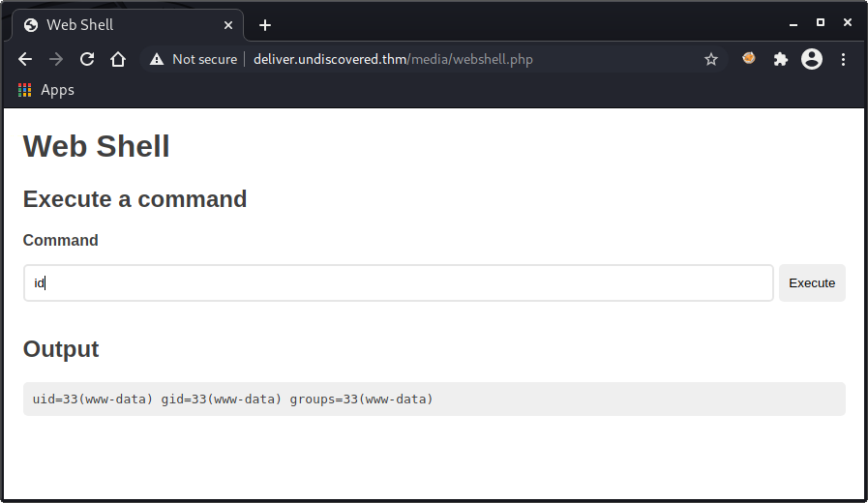This screenshot has width=868, height=503.
Task: Open the Apps bookmarks shortcut
Action: point(46,90)
